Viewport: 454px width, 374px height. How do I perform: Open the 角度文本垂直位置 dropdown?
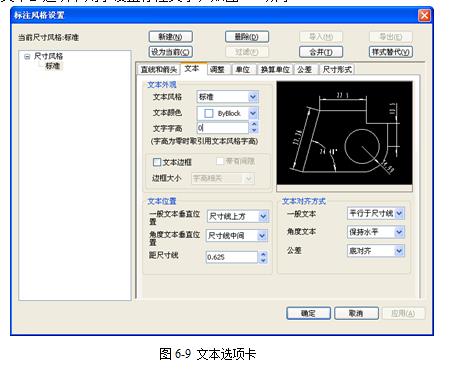point(262,236)
